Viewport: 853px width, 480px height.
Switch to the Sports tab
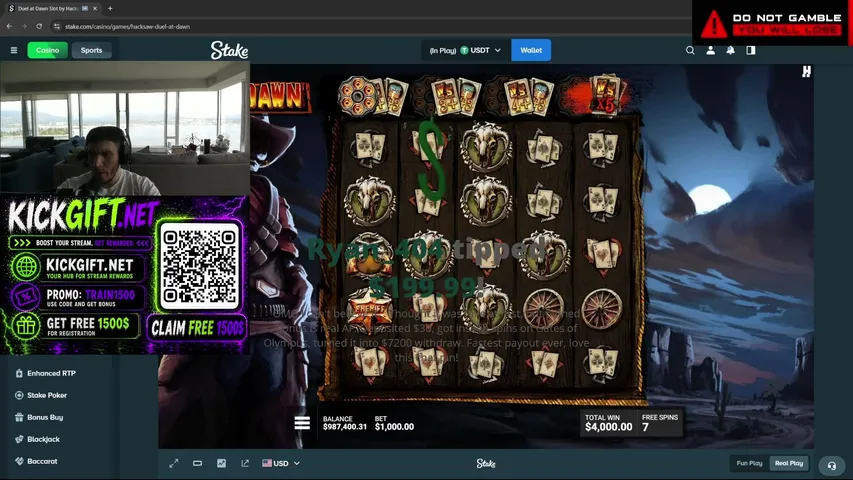click(91, 50)
